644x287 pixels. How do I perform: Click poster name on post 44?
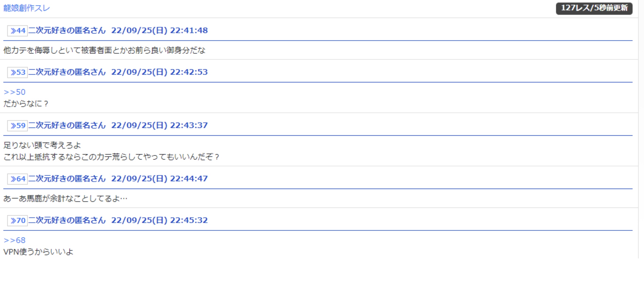(x=67, y=30)
